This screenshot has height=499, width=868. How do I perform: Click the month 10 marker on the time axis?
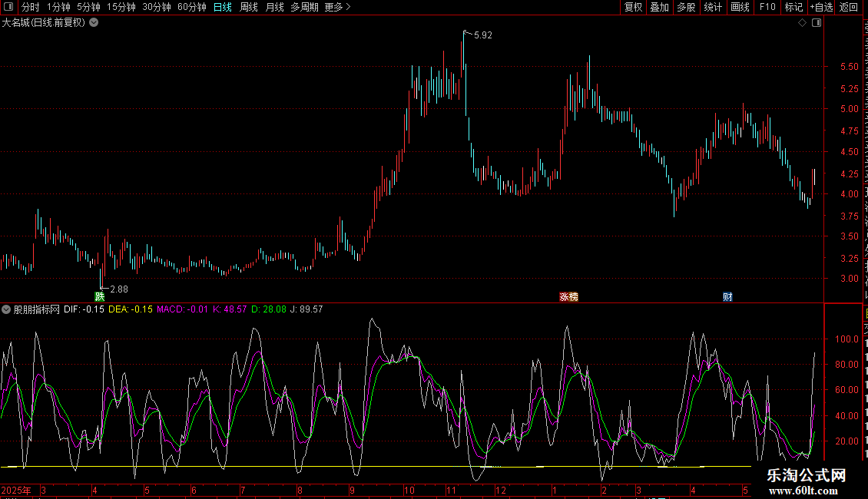[409, 491]
